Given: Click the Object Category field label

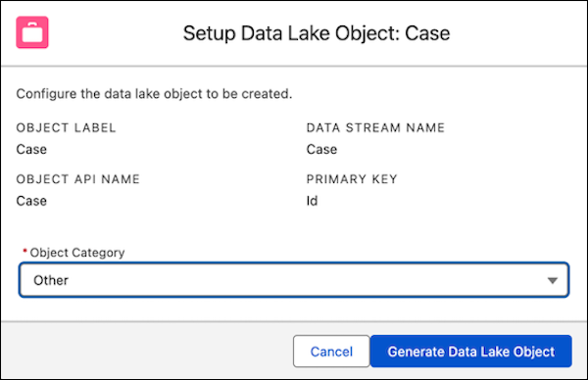Looking at the screenshot, I should pos(77,253).
